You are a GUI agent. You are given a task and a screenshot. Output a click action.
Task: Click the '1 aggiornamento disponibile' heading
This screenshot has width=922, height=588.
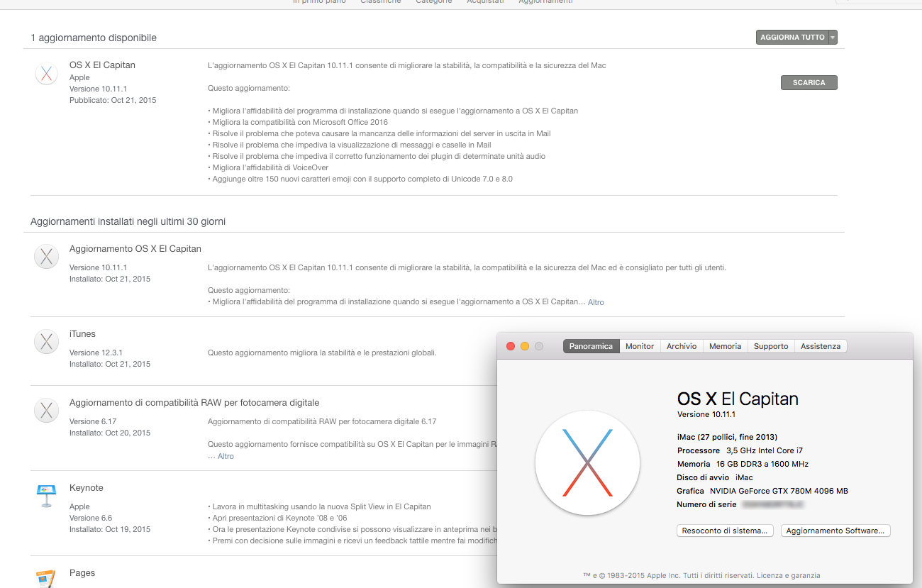pyautogui.click(x=94, y=38)
